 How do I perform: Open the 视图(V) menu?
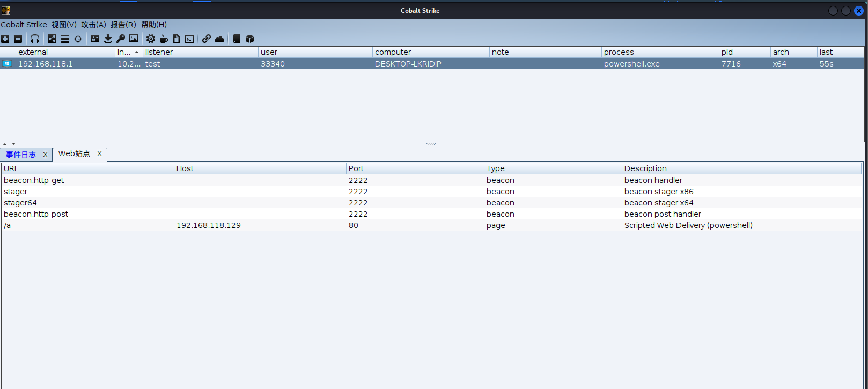pyautogui.click(x=64, y=25)
